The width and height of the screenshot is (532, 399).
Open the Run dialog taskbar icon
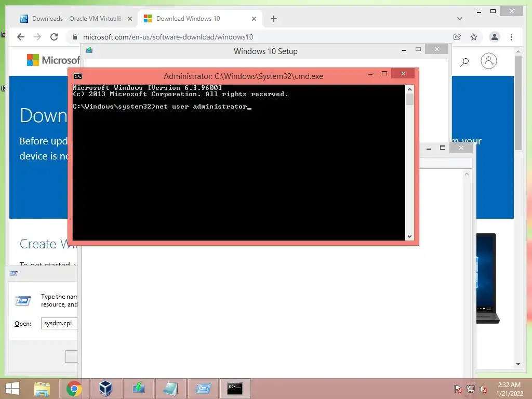pyautogui.click(x=203, y=389)
